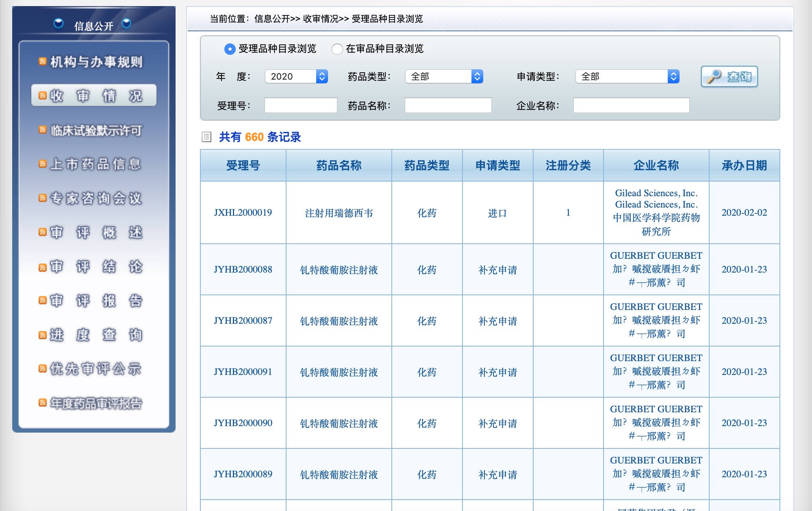Click RSS icon beside 收审情况
812x511 pixels.
(42, 96)
